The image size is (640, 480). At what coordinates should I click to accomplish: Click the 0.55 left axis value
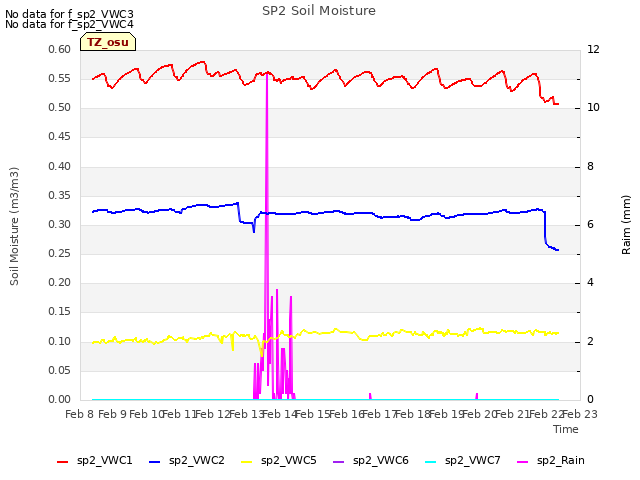coord(60,78)
